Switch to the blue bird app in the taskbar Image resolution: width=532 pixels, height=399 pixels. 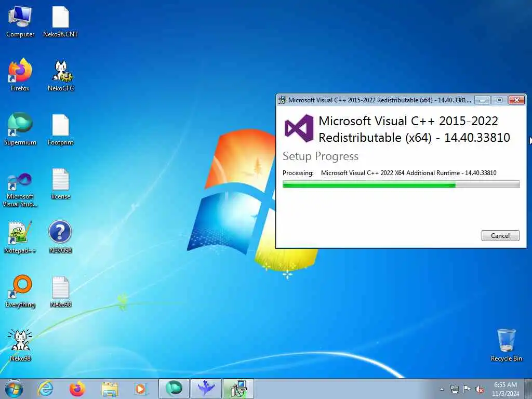[206, 389]
